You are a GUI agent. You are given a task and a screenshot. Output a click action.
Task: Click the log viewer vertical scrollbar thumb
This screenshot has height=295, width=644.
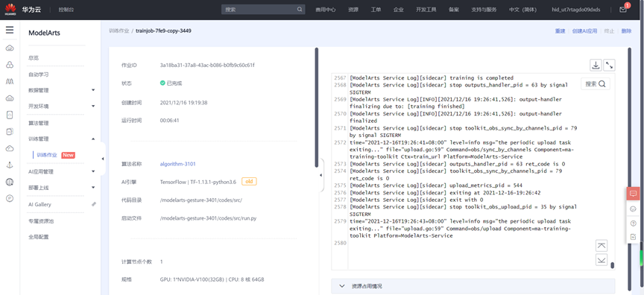(613, 265)
